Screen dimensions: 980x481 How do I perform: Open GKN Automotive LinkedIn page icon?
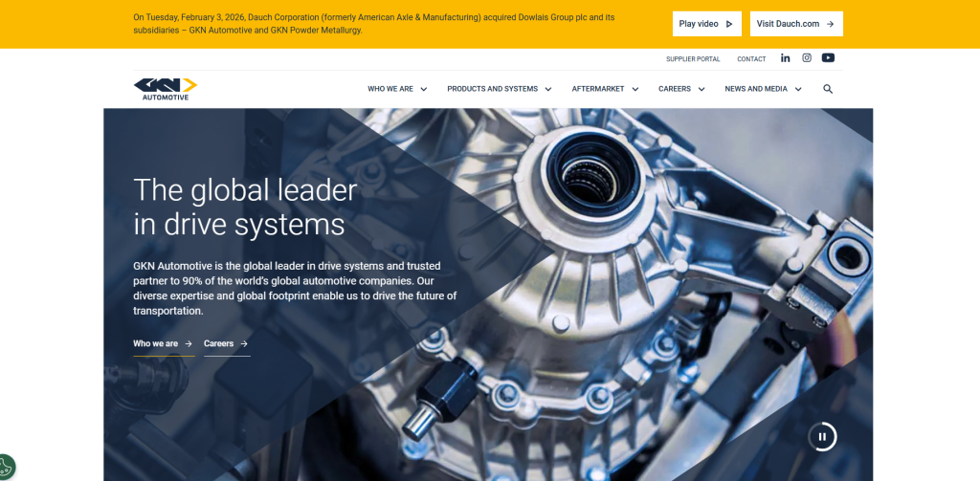[x=785, y=58]
